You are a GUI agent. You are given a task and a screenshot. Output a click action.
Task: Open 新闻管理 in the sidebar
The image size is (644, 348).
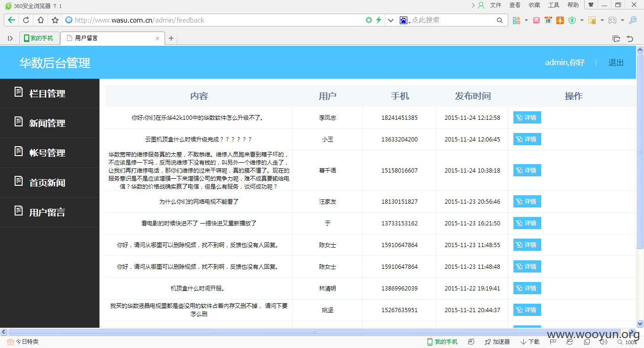50,123
